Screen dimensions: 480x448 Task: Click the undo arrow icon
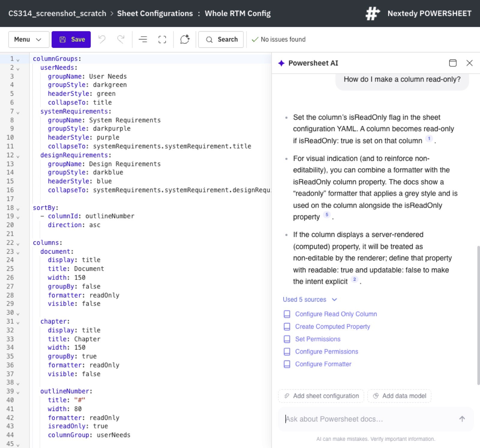102,39
